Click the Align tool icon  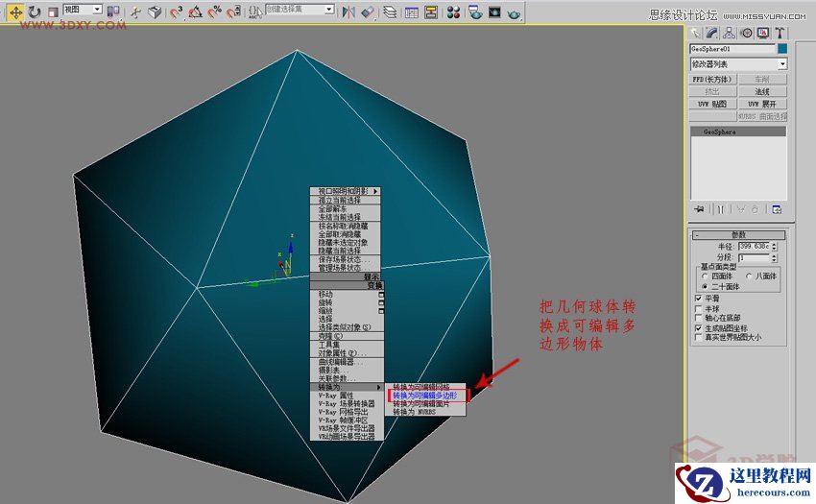[368, 12]
